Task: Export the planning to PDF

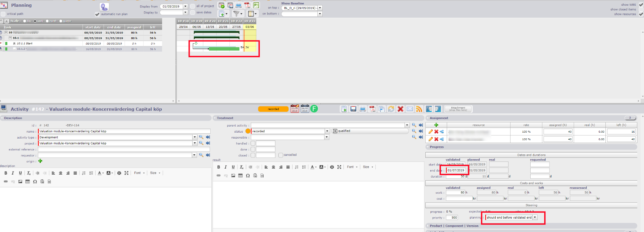Action: pyautogui.click(x=247, y=5)
